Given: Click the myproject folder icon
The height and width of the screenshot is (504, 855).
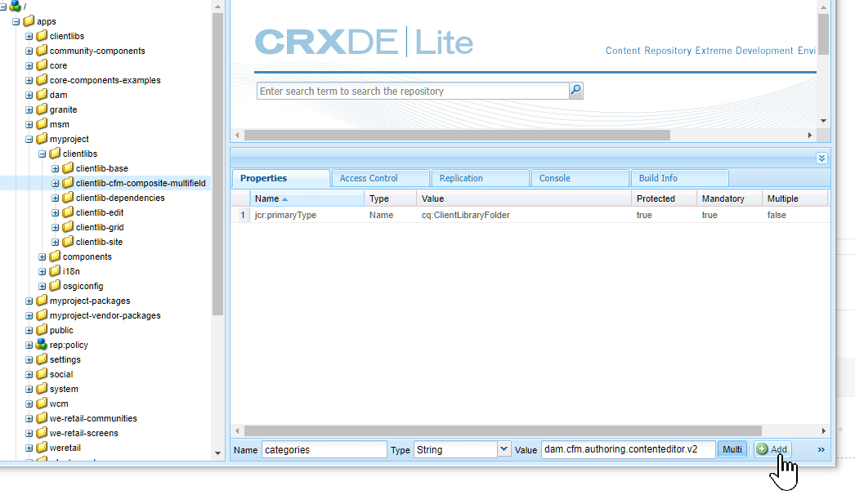Looking at the screenshot, I should [x=42, y=138].
